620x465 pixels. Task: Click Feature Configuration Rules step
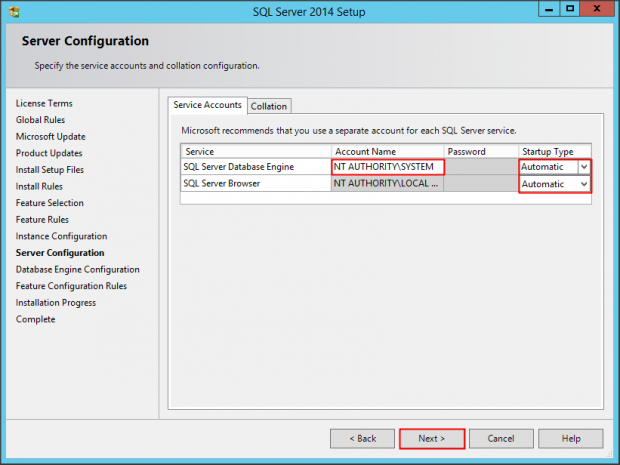[x=71, y=286]
